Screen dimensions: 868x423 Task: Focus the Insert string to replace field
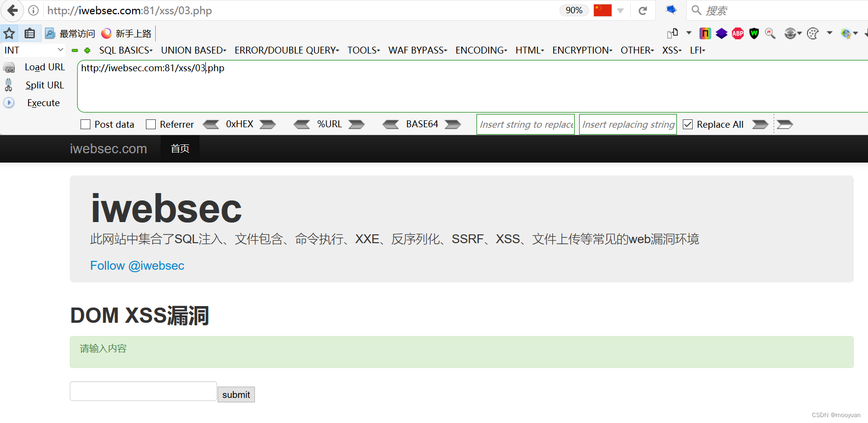click(526, 124)
